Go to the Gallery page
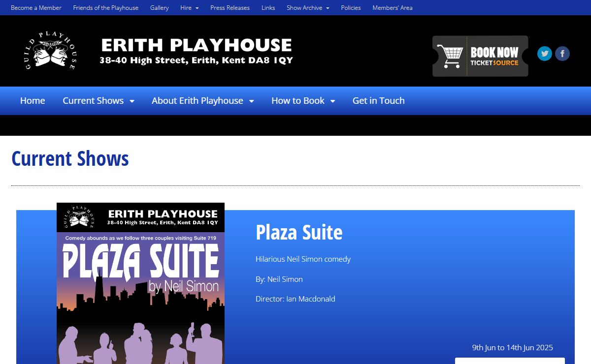591x364 pixels. pyautogui.click(x=160, y=8)
